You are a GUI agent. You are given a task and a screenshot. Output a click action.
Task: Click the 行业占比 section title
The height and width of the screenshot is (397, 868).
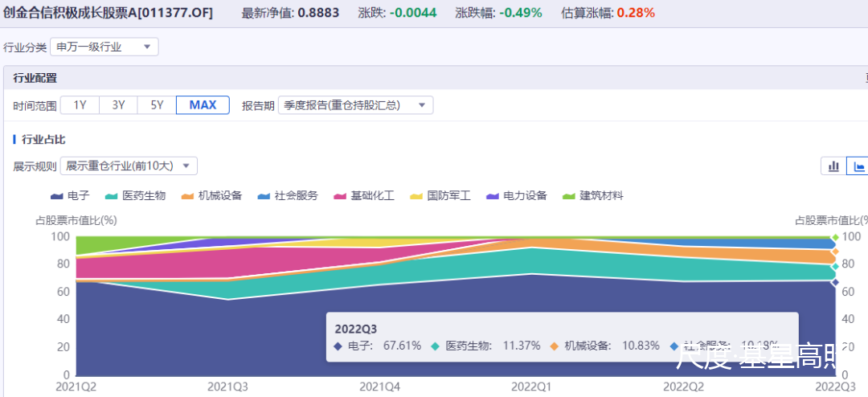tap(43, 140)
